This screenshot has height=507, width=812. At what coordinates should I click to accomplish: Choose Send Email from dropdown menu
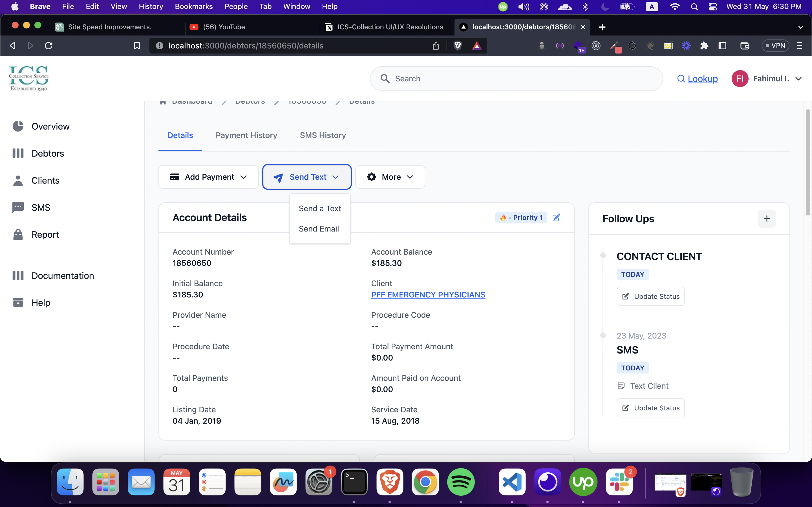click(x=319, y=229)
